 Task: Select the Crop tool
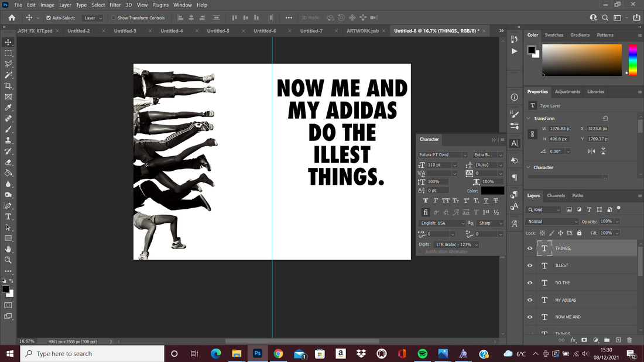click(x=8, y=86)
